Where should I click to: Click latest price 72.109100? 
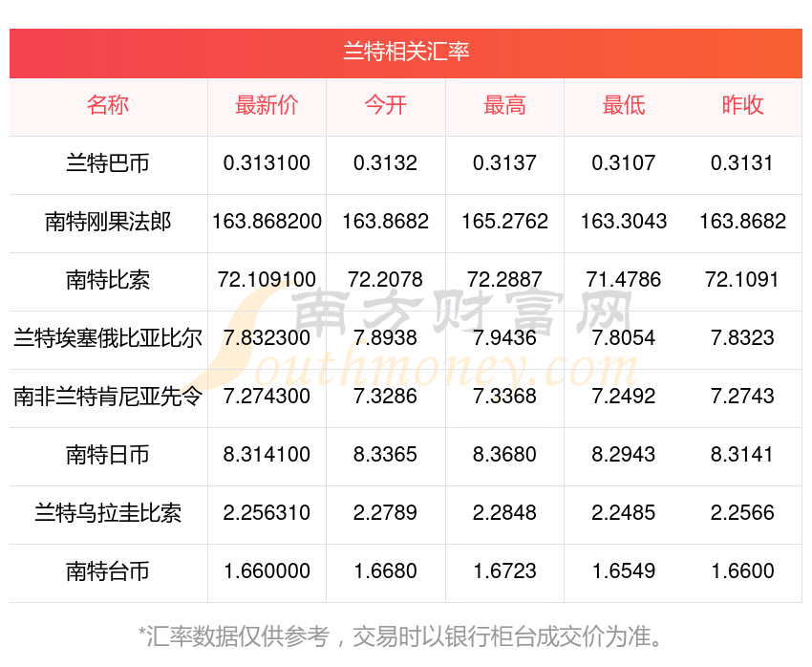coord(267,280)
